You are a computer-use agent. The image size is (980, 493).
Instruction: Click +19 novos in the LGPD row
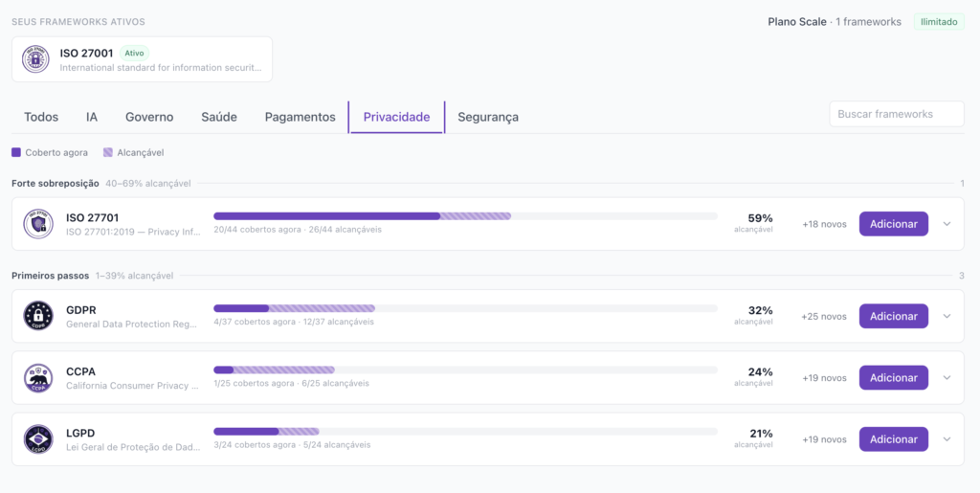(x=824, y=440)
